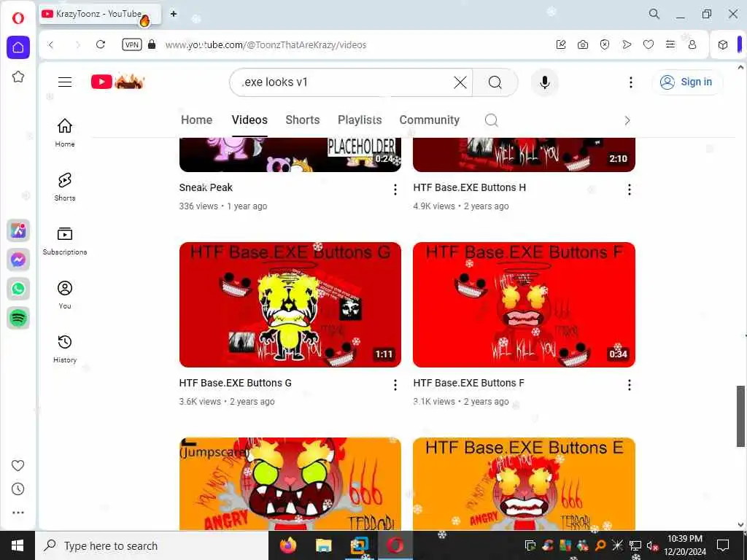Open action menu for Sneak Peak video
The width and height of the screenshot is (747, 560).
[395, 190]
